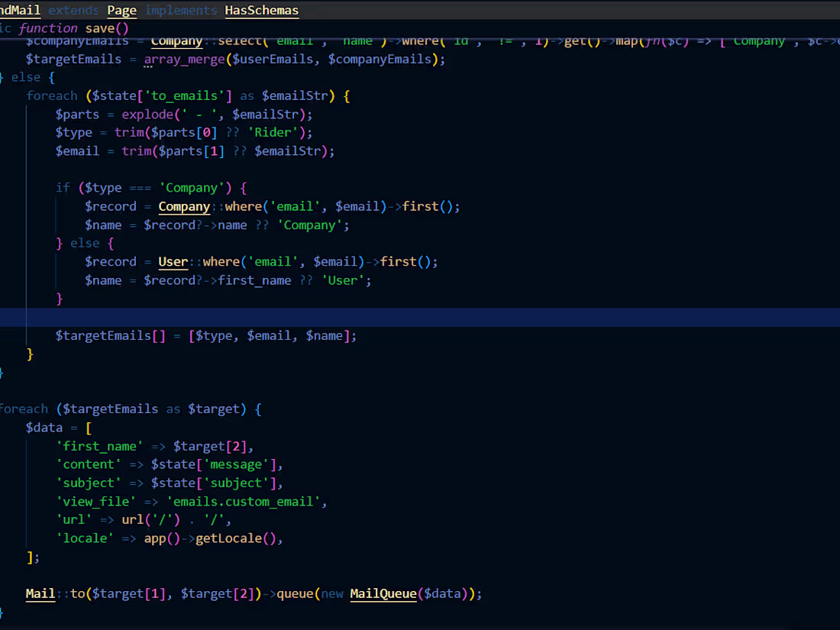
Task: Click the 'User' fallback string
Action: [x=343, y=281]
